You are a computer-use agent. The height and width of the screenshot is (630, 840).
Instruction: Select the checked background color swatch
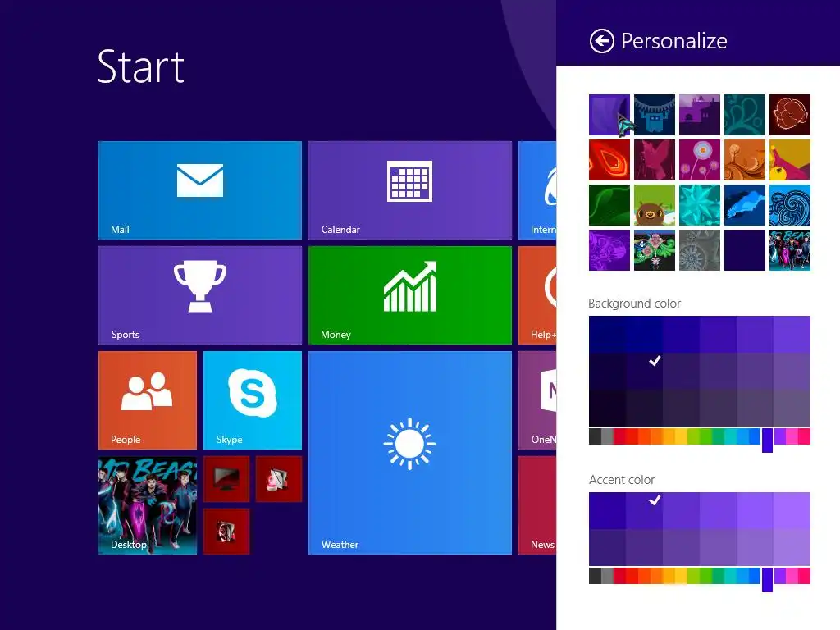click(x=644, y=371)
